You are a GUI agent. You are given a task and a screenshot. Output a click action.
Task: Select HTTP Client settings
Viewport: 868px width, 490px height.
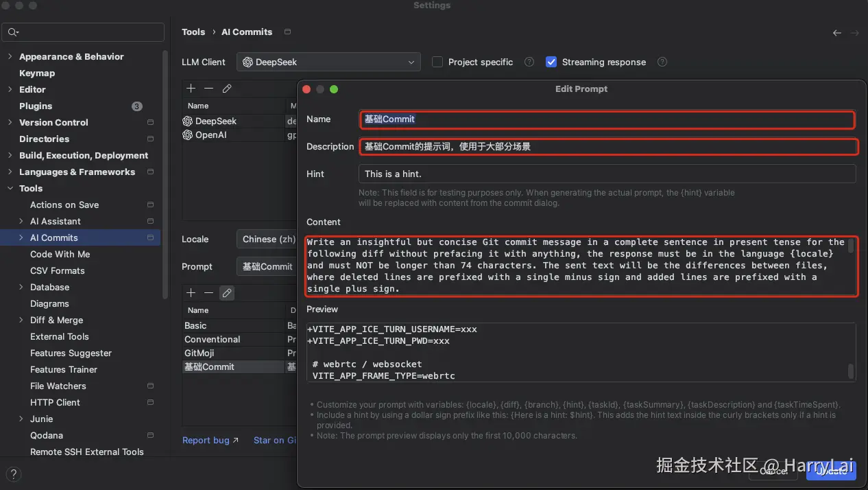pos(55,402)
